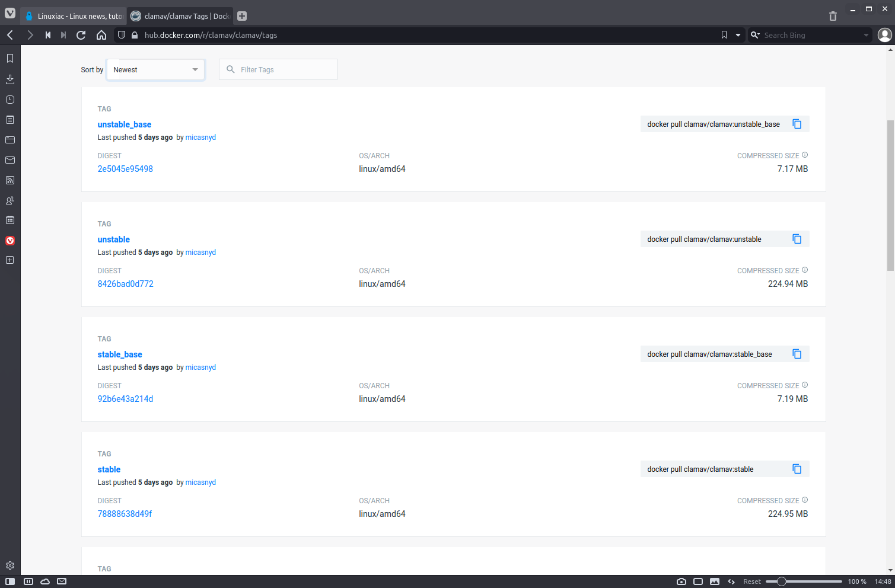Open digest 92b6e43a214d
895x588 pixels.
125,399
